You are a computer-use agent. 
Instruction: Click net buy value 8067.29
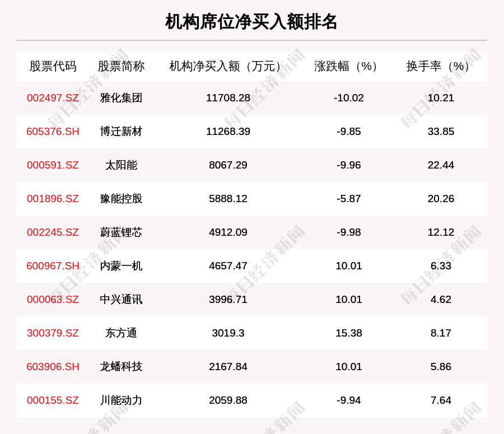click(x=228, y=165)
